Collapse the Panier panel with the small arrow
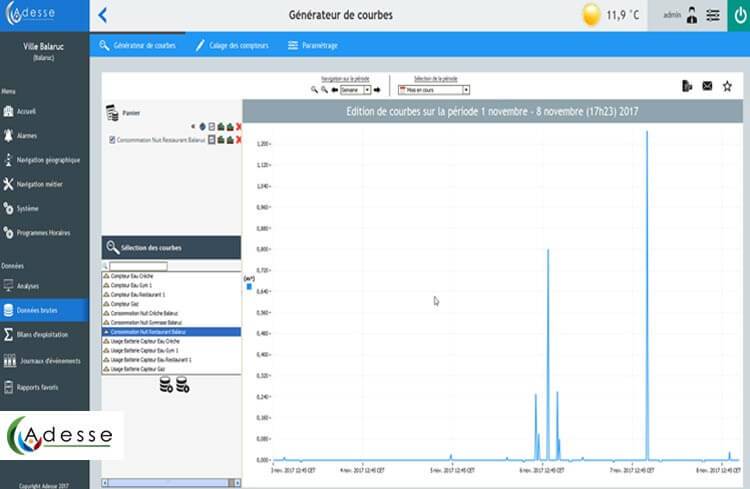Image resolution: width=750 pixels, height=489 pixels. pyautogui.click(x=193, y=127)
